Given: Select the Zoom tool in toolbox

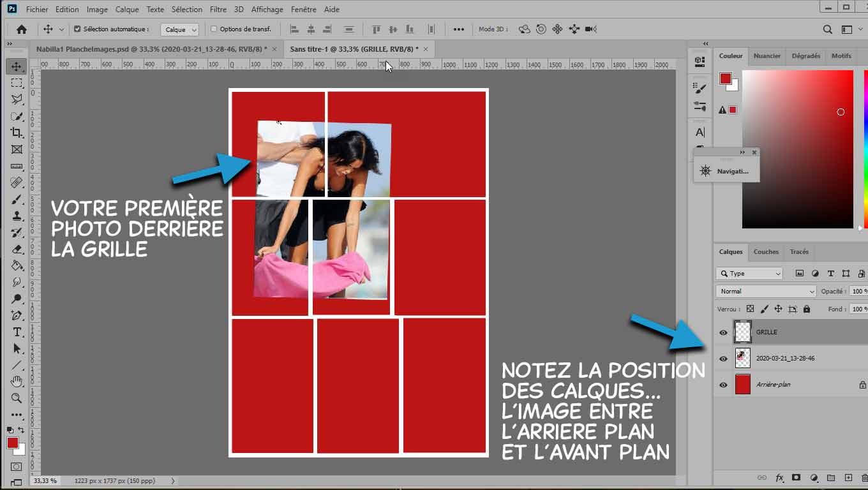Looking at the screenshot, I should [17, 398].
